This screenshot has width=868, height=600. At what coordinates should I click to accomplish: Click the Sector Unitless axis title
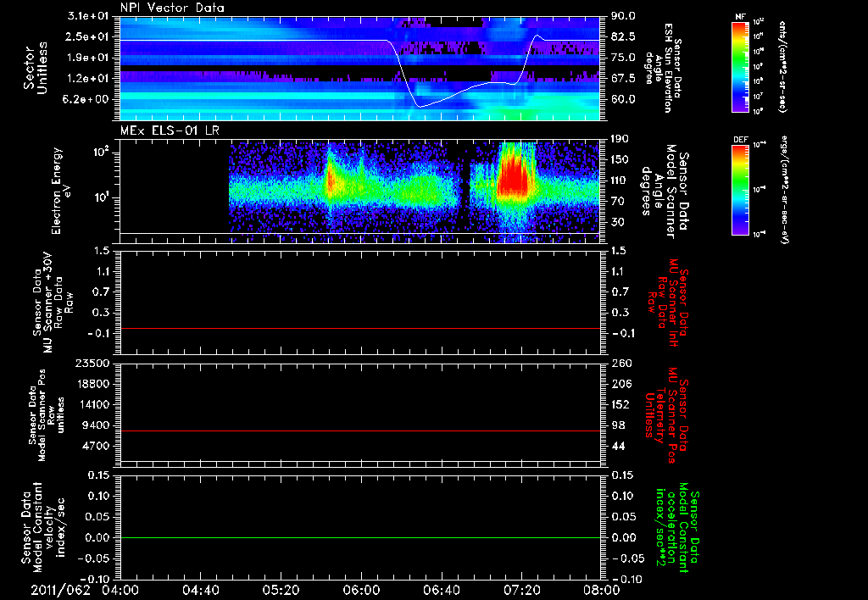click(36, 68)
